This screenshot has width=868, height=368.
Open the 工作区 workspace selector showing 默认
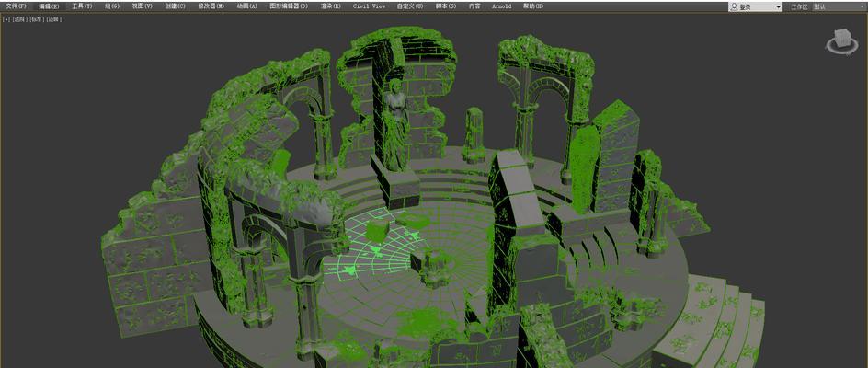(838, 6)
